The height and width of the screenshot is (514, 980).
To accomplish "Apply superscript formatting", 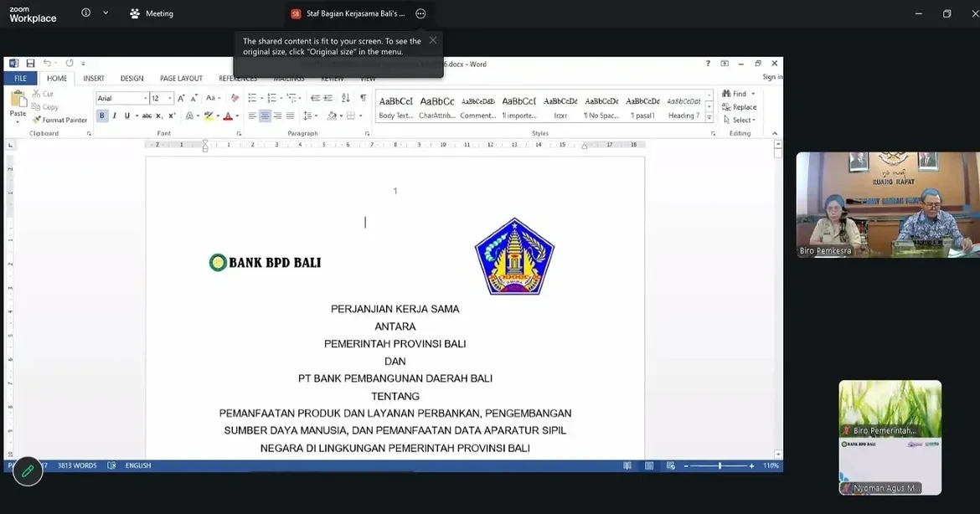I will (172, 116).
